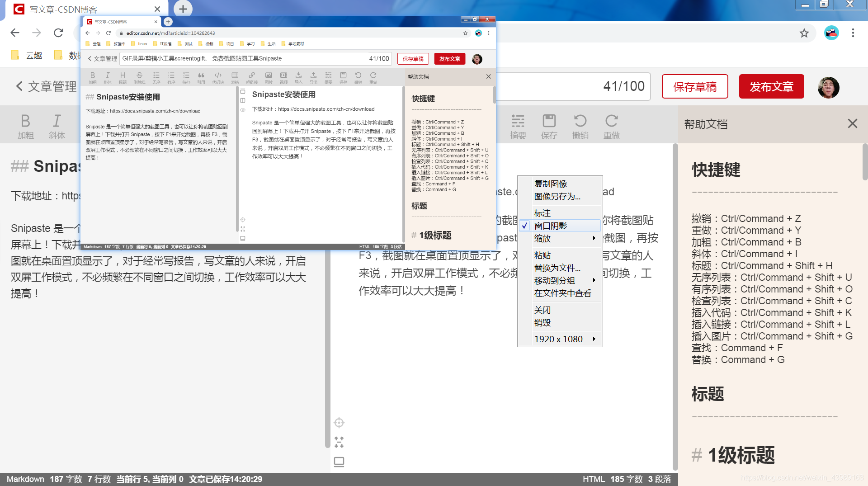Click the Import (导入) icon in the small window
Viewport: 868px width, 486px height.
point(298,77)
